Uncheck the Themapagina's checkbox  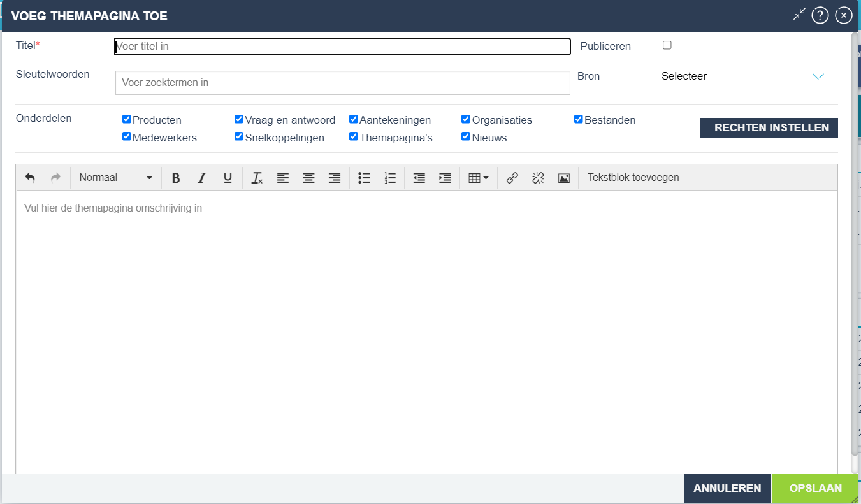(353, 136)
